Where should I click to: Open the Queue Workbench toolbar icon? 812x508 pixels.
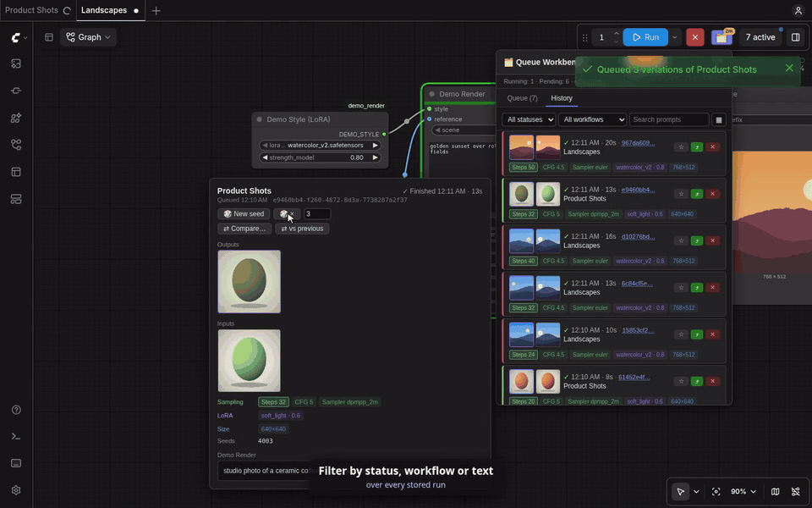[721, 37]
